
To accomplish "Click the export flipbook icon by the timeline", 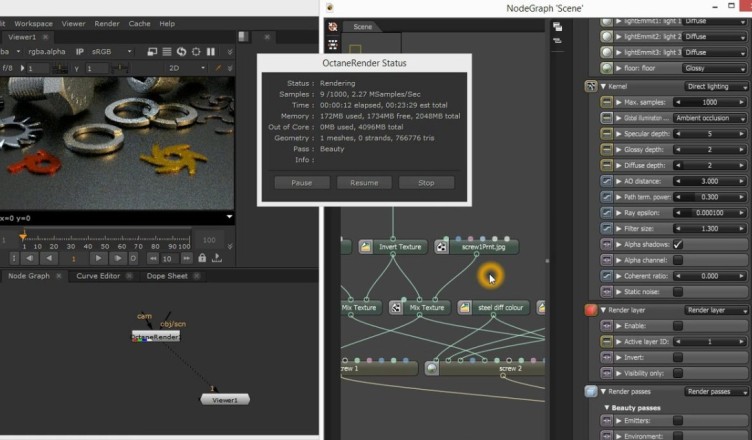I will (217, 258).
